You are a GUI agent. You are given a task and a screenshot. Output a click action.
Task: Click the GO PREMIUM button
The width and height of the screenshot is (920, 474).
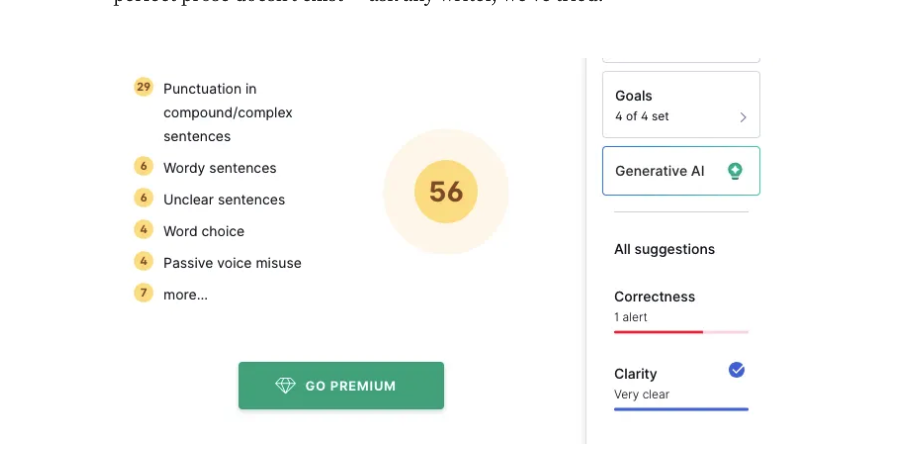(341, 385)
